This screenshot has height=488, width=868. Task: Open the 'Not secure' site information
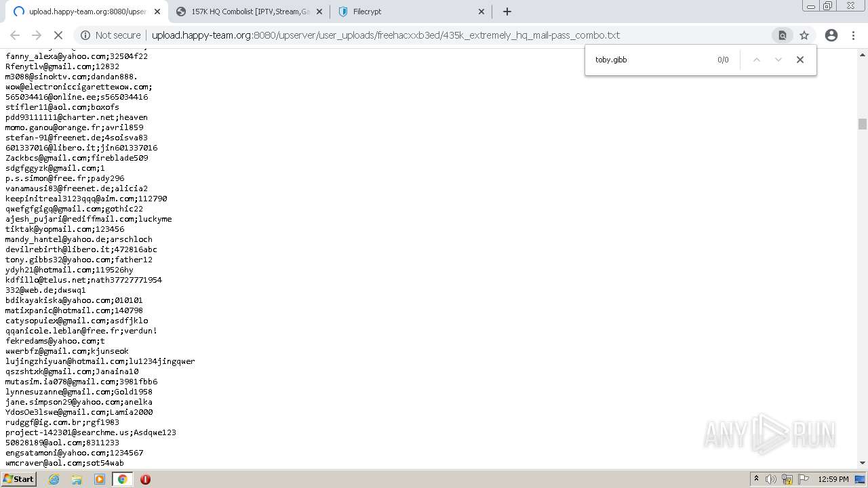tap(111, 35)
